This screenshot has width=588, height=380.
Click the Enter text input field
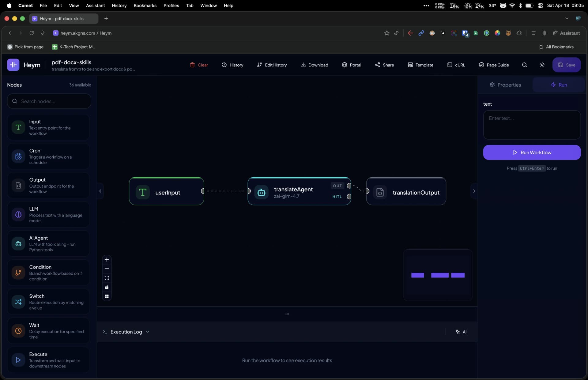click(x=532, y=125)
